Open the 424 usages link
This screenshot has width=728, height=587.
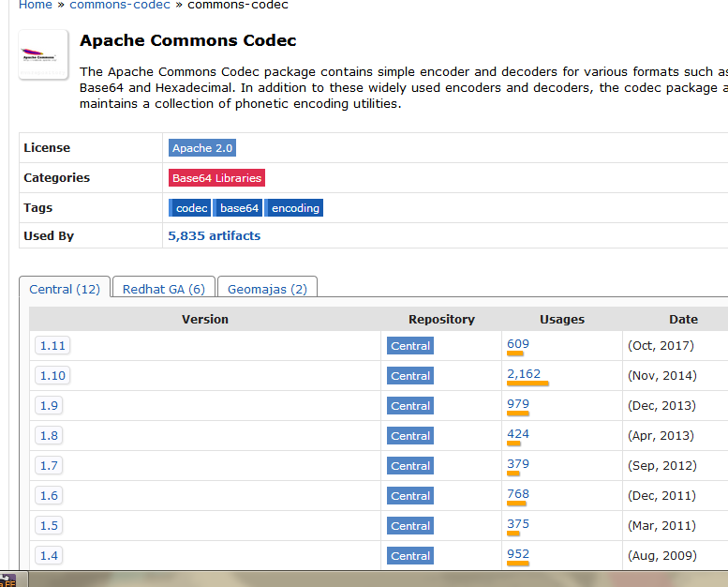click(518, 433)
